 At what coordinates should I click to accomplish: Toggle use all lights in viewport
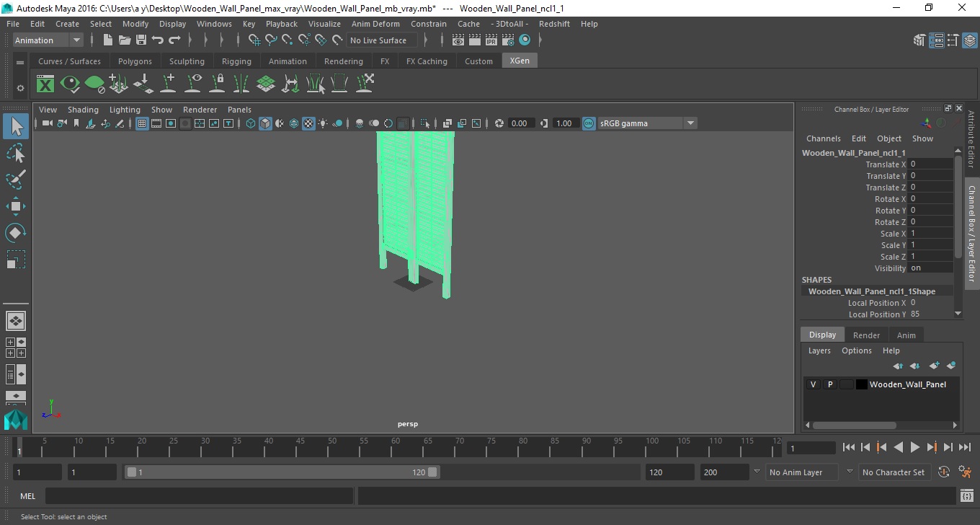point(323,123)
